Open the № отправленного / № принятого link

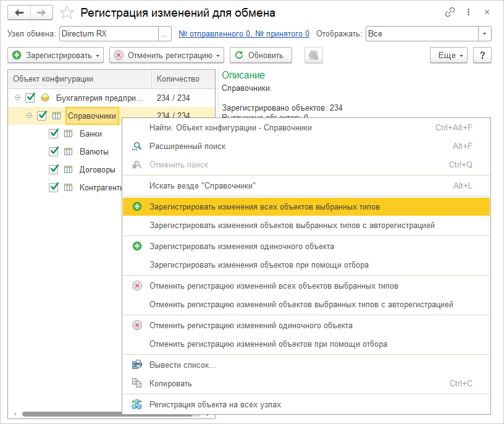[244, 34]
